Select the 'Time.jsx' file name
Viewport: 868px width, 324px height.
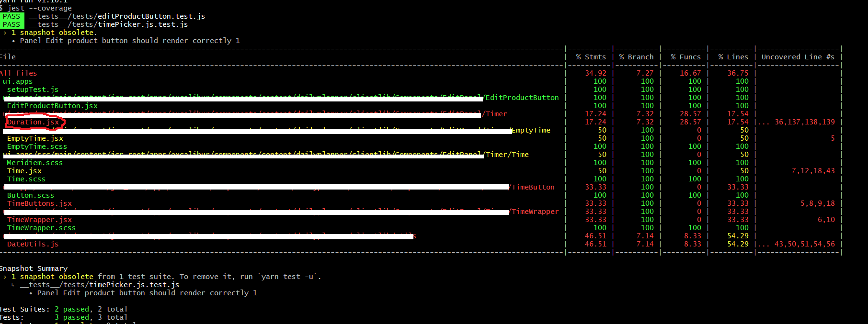click(24, 171)
